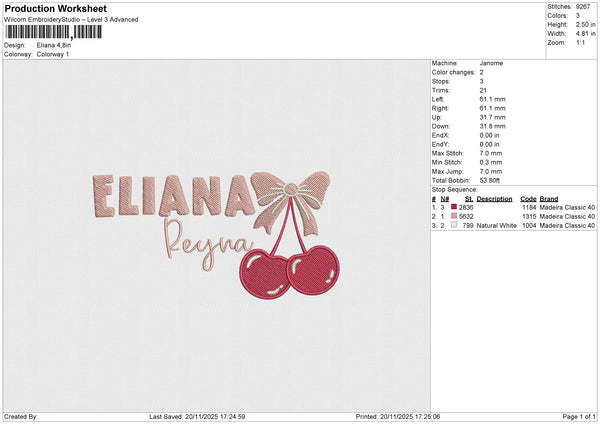
Task: Click the design name 'Eliana 4,8in'
Action: coord(54,45)
